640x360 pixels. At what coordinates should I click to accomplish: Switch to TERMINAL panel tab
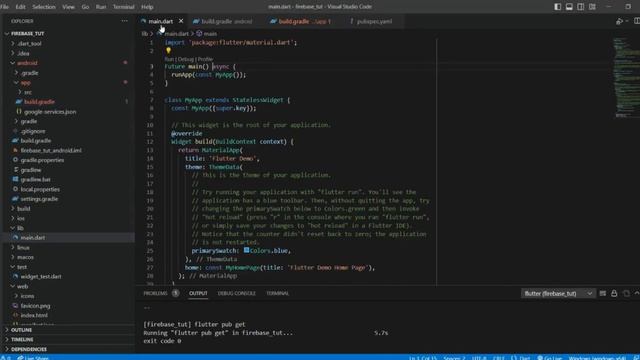(x=277, y=293)
